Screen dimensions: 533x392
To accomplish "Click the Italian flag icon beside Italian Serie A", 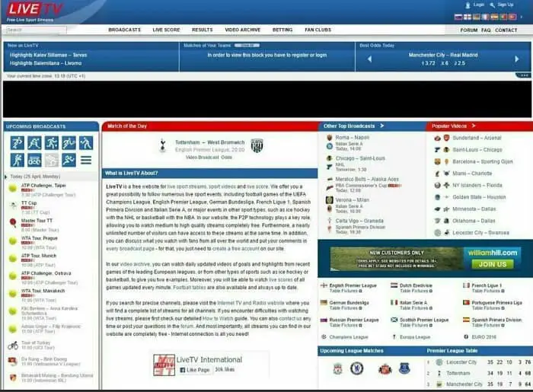I will (x=394, y=302).
